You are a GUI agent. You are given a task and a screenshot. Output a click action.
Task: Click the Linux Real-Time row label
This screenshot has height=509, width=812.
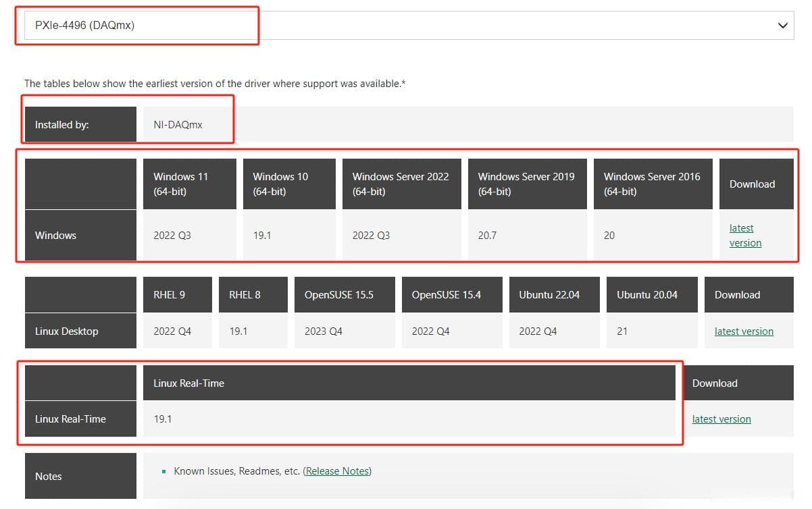pyautogui.click(x=80, y=419)
